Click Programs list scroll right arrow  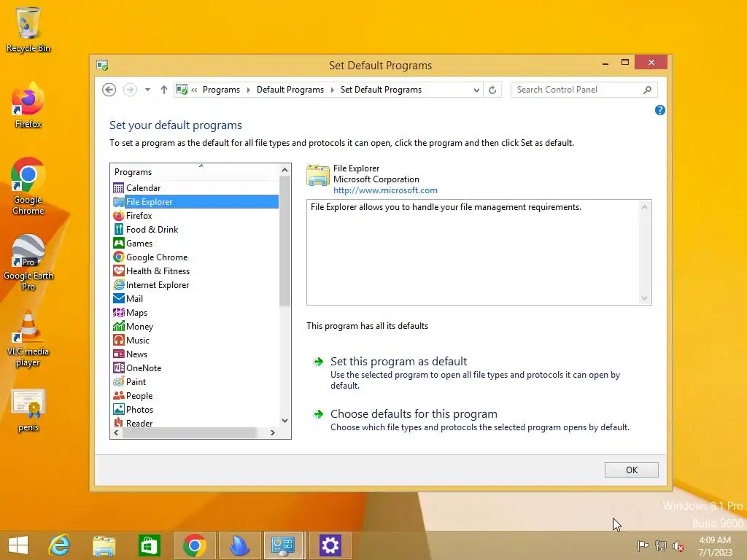[x=273, y=433]
